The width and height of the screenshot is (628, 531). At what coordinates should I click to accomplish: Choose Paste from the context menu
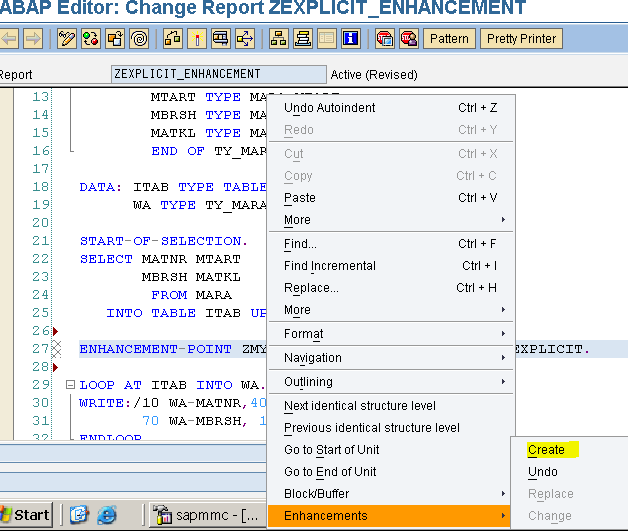391,198
